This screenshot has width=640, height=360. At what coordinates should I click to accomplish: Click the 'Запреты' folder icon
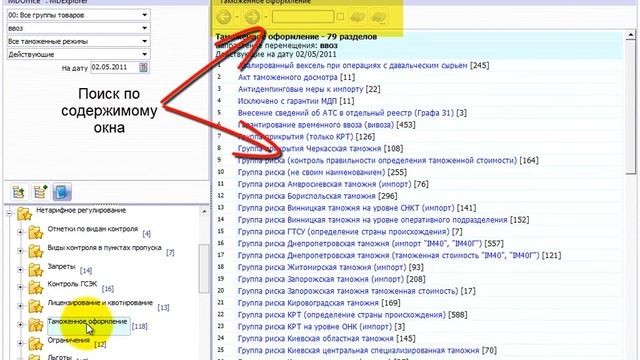coord(36,270)
